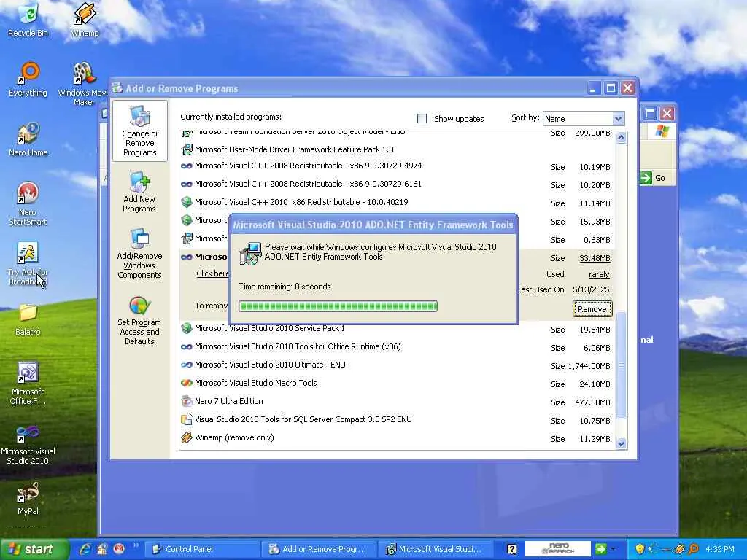The height and width of the screenshot is (560, 747).
Task: Click the Visual Studio Macro Tools program icon
Action: [x=187, y=383]
